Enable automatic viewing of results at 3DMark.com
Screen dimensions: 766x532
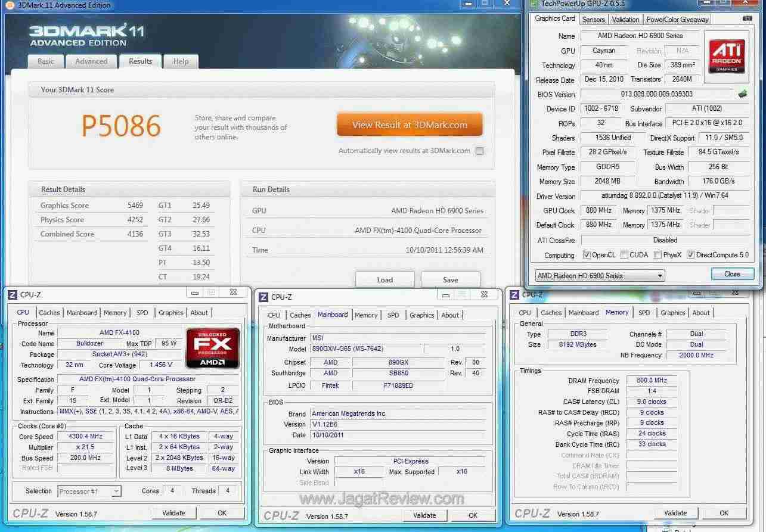(x=479, y=151)
